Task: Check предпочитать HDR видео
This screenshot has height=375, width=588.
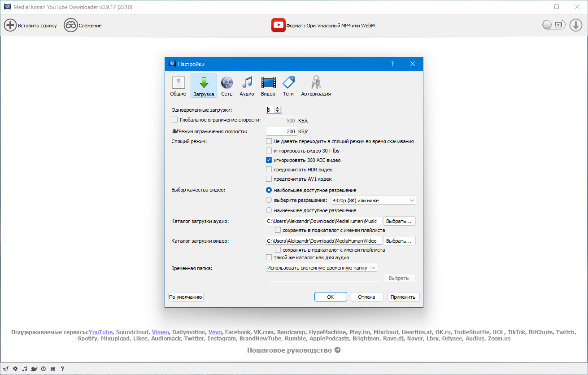Action: tap(269, 170)
